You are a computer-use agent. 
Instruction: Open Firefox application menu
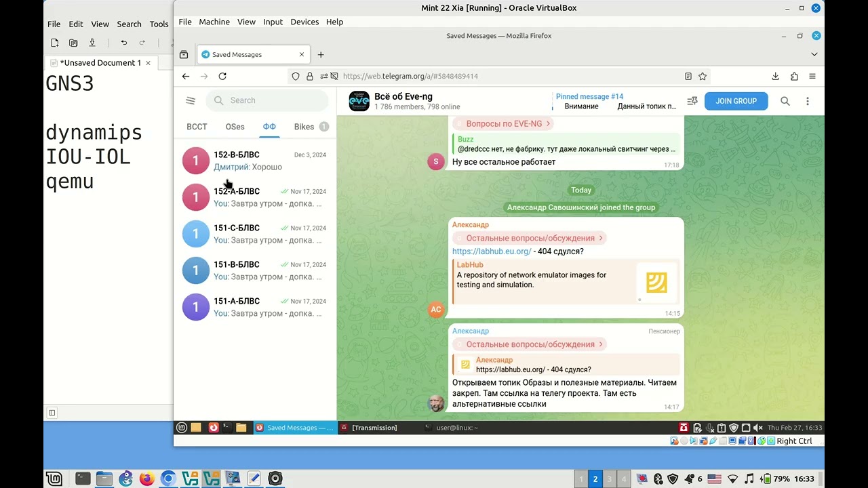tap(812, 76)
